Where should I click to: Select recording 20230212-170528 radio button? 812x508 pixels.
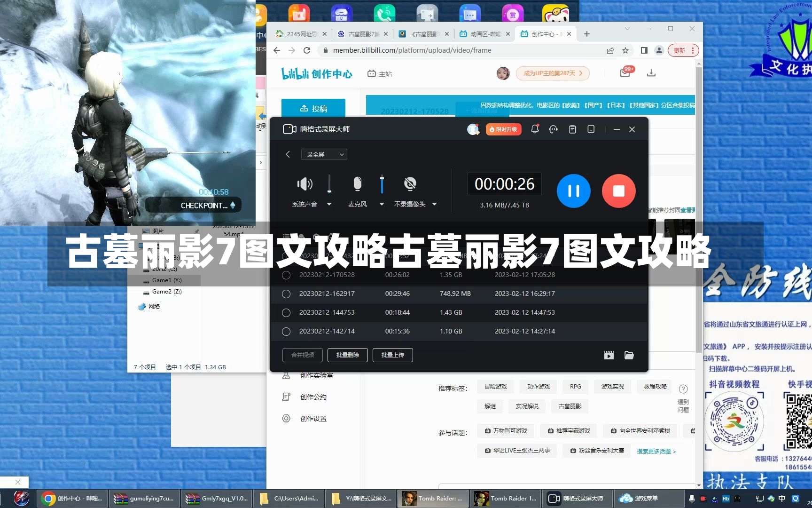(286, 275)
